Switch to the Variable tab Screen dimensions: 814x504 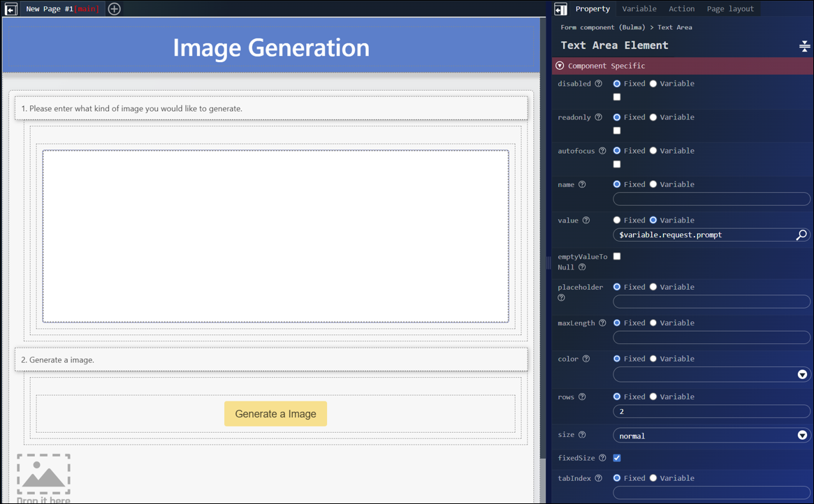639,9
